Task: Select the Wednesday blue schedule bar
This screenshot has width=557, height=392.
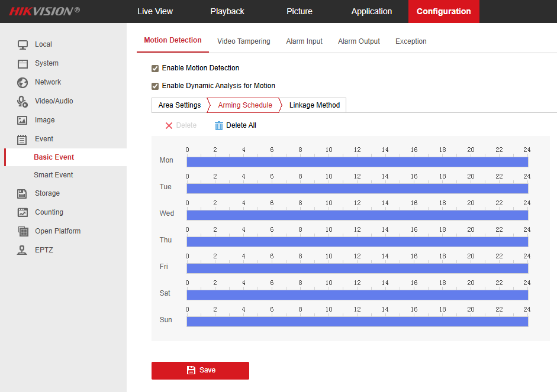Action: (x=357, y=215)
